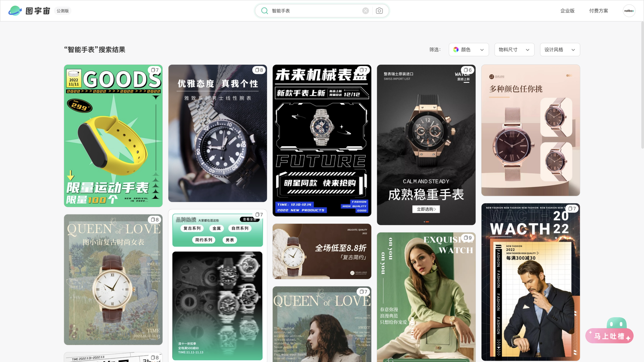The height and width of the screenshot is (362, 644).
Task: Expand the 颜色 filter dropdown
Action: coord(469,50)
